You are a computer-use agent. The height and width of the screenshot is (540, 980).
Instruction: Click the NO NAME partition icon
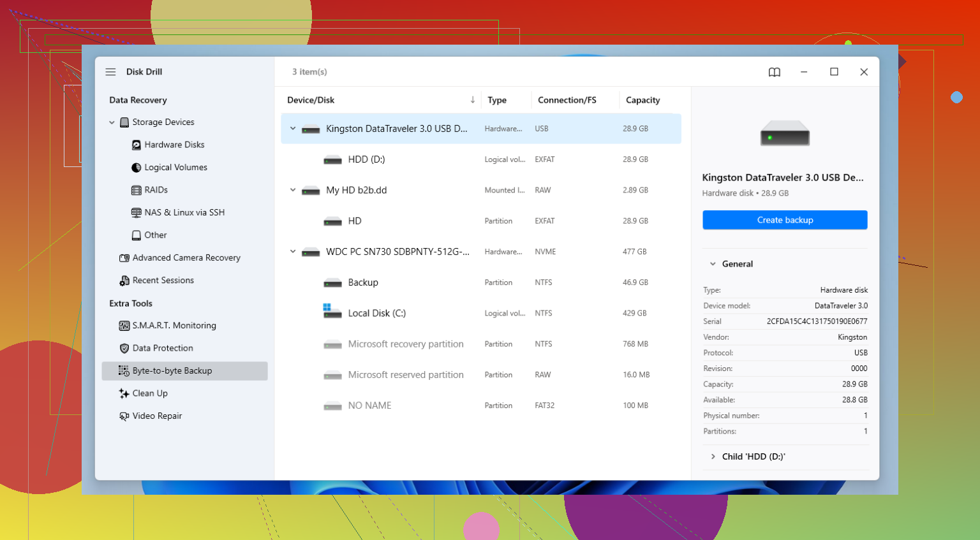tap(332, 406)
